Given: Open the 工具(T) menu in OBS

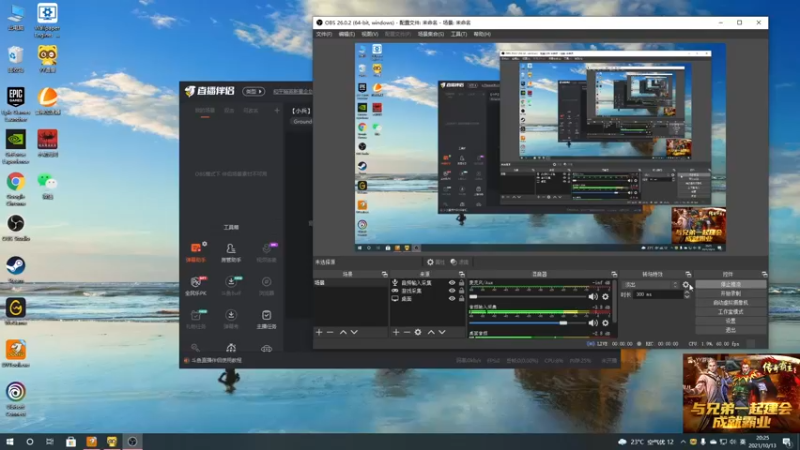Looking at the screenshot, I should [459, 34].
